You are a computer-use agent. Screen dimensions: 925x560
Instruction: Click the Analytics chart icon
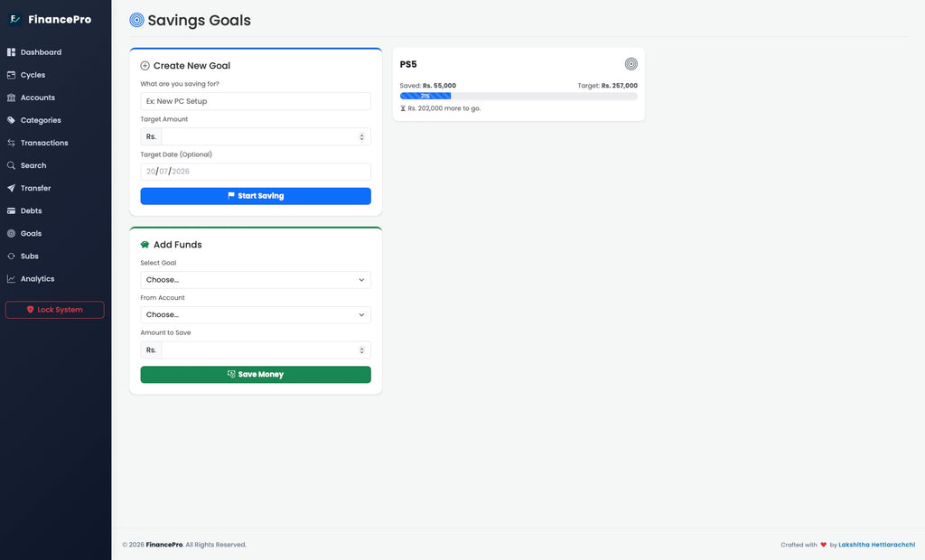click(x=11, y=278)
